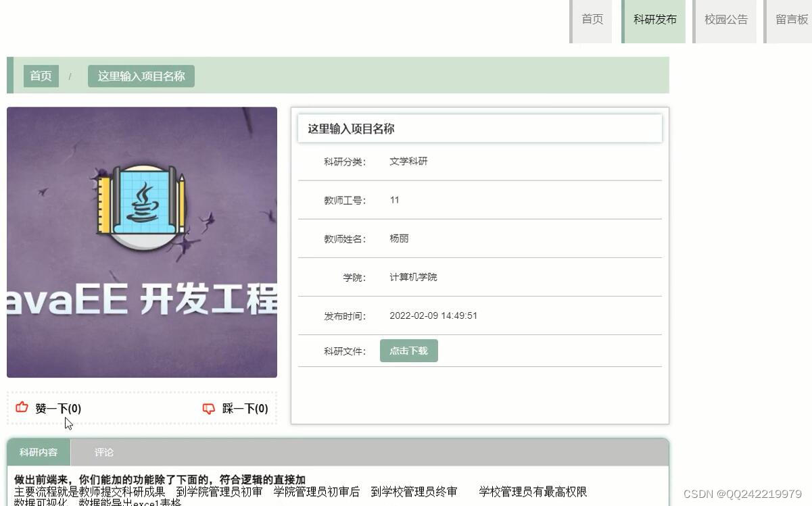This screenshot has height=506, width=812.
Task: Click the 发布时间 label
Action: click(x=345, y=316)
